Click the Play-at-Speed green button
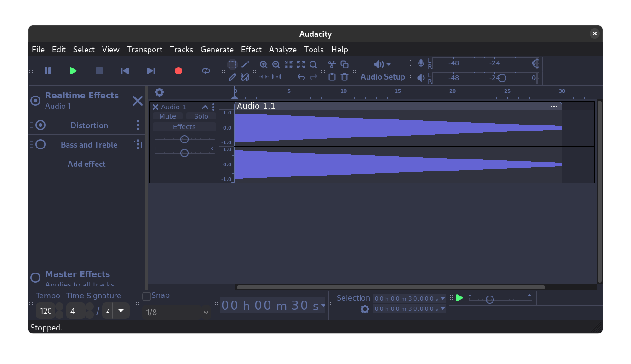 pos(459,298)
